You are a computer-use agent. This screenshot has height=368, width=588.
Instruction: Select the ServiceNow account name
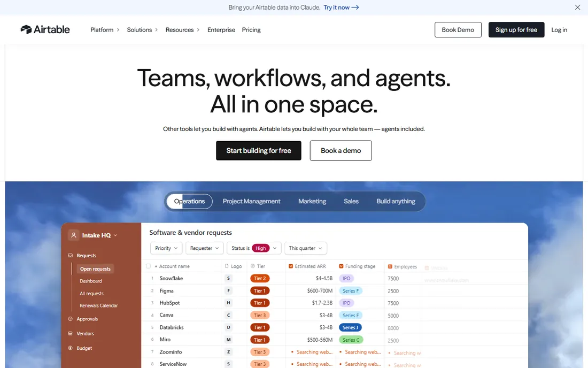(x=173, y=364)
